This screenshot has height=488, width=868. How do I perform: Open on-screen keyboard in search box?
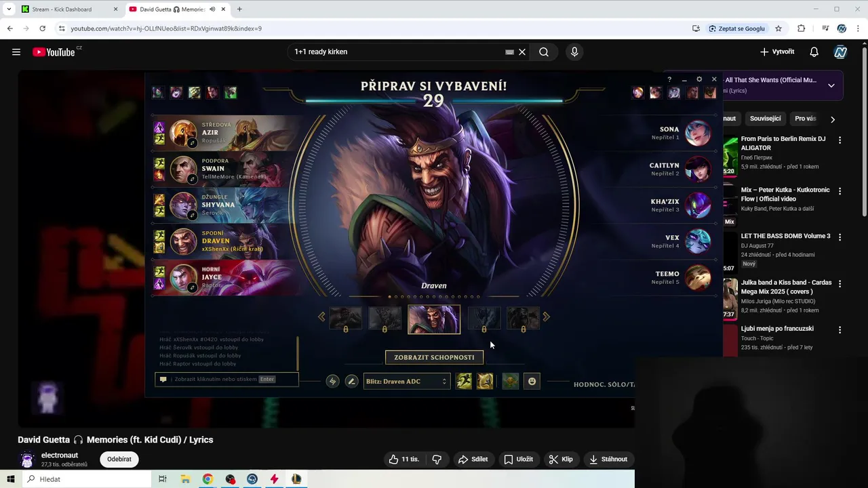[510, 52]
